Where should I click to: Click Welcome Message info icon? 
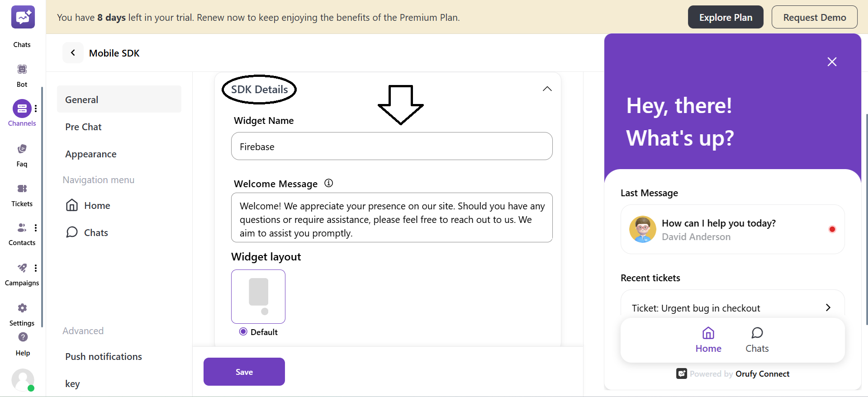click(329, 183)
